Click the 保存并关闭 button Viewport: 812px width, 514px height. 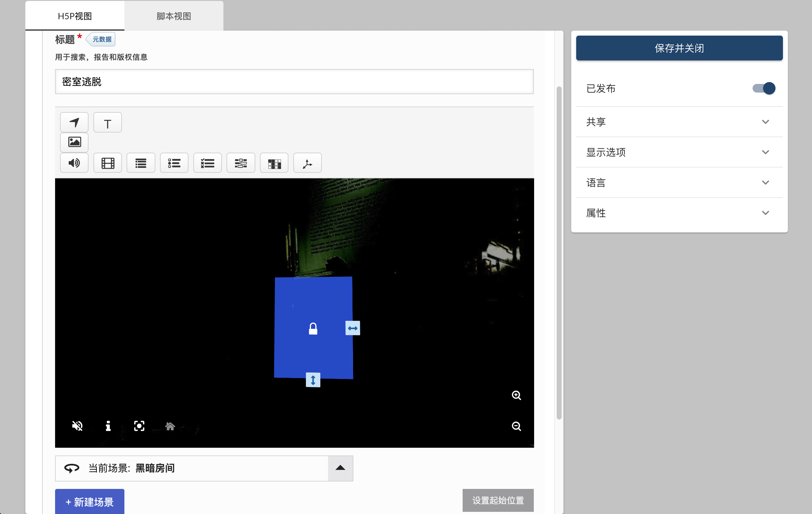(x=679, y=48)
